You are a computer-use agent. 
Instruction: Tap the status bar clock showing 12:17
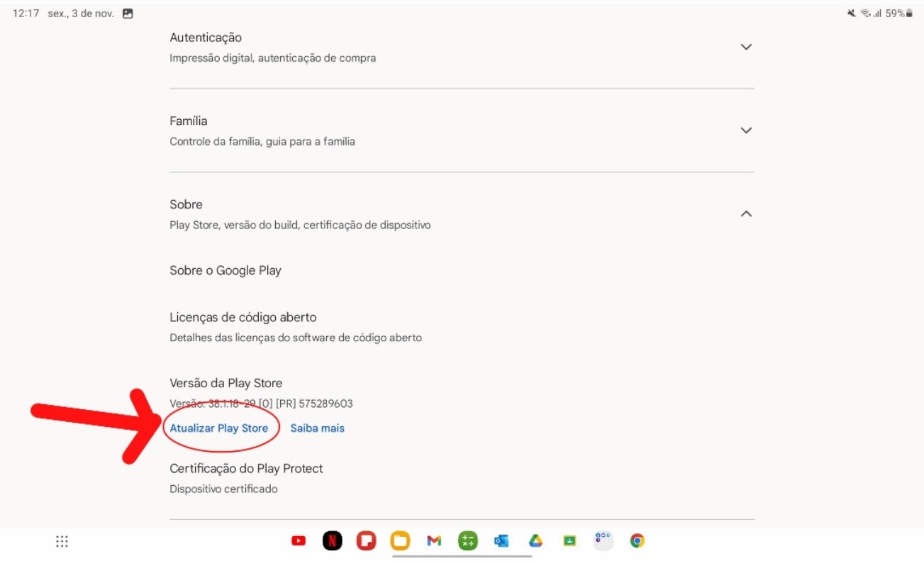coord(26,13)
